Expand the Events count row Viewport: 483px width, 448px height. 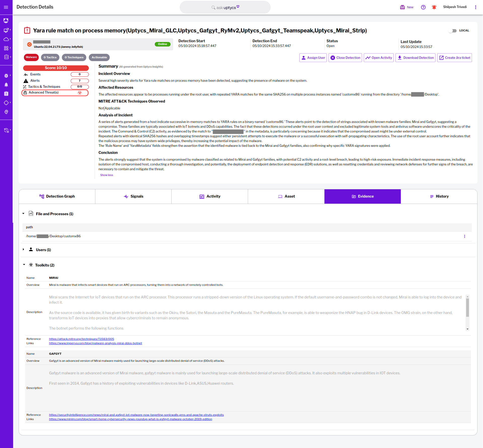coord(56,74)
